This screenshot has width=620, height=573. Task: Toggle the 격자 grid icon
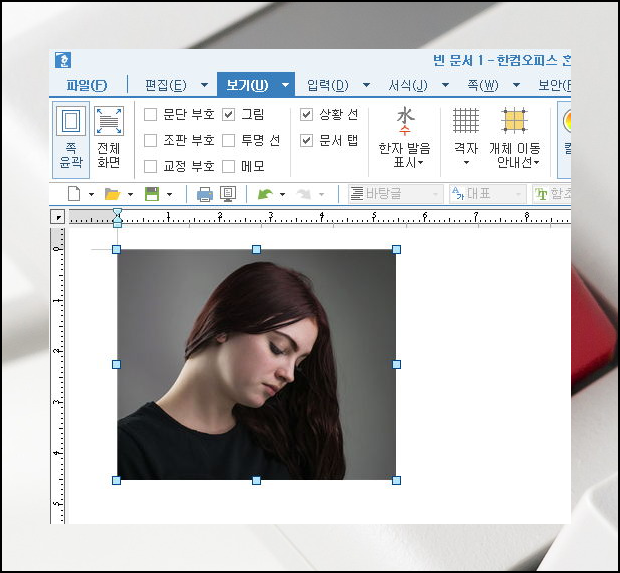click(x=466, y=120)
